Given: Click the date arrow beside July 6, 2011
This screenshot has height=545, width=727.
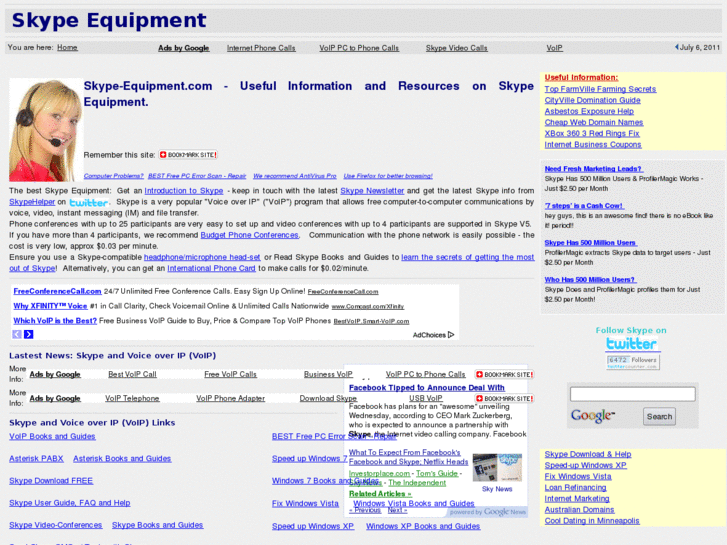Looking at the screenshot, I should 676,47.
